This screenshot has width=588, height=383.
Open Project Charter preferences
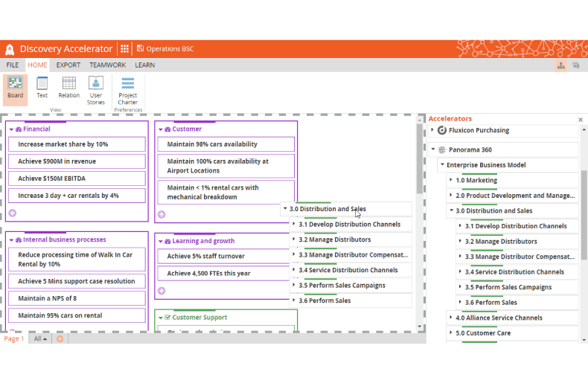[127, 91]
